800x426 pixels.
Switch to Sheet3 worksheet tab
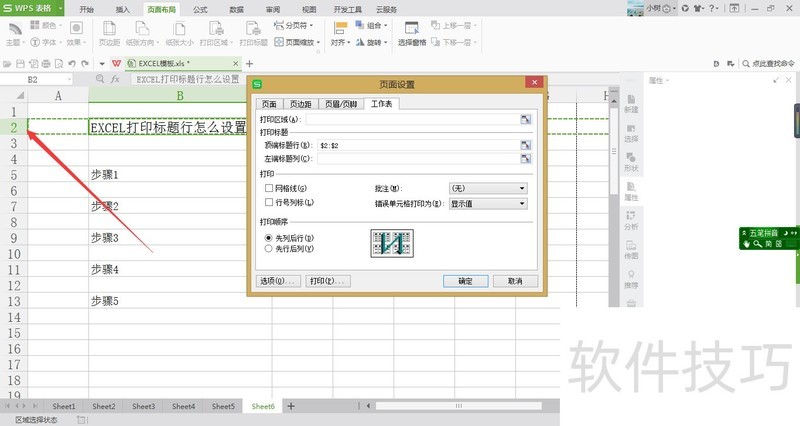[143, 407]
